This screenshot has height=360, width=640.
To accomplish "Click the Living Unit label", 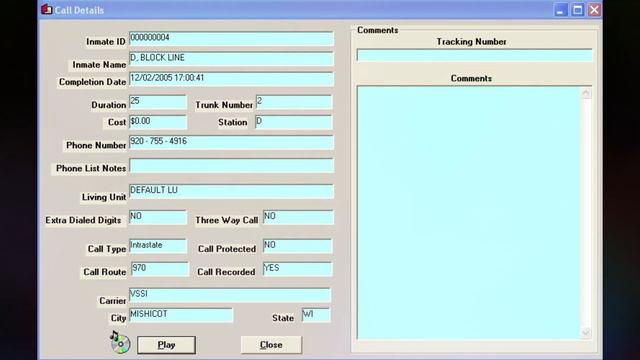I will [x=104, y=197].
